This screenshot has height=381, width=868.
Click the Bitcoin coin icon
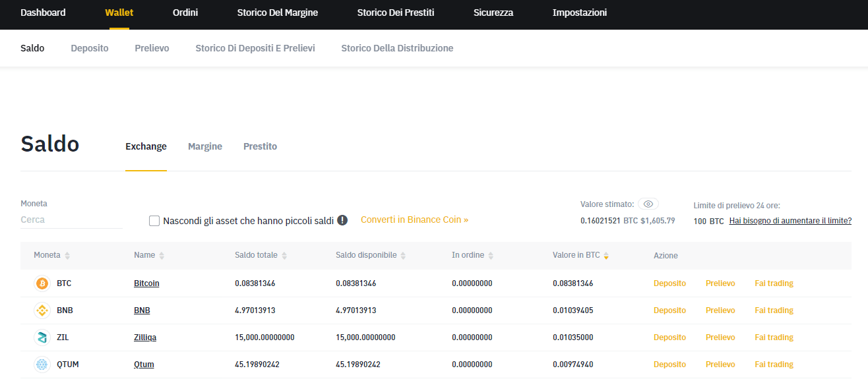pos(42,283)
